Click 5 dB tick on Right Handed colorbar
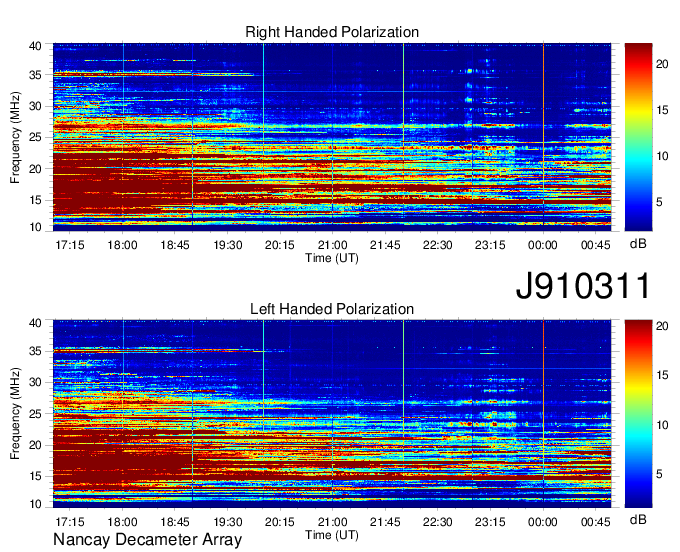This screenshot has width=680, height=552. point(659,202)
